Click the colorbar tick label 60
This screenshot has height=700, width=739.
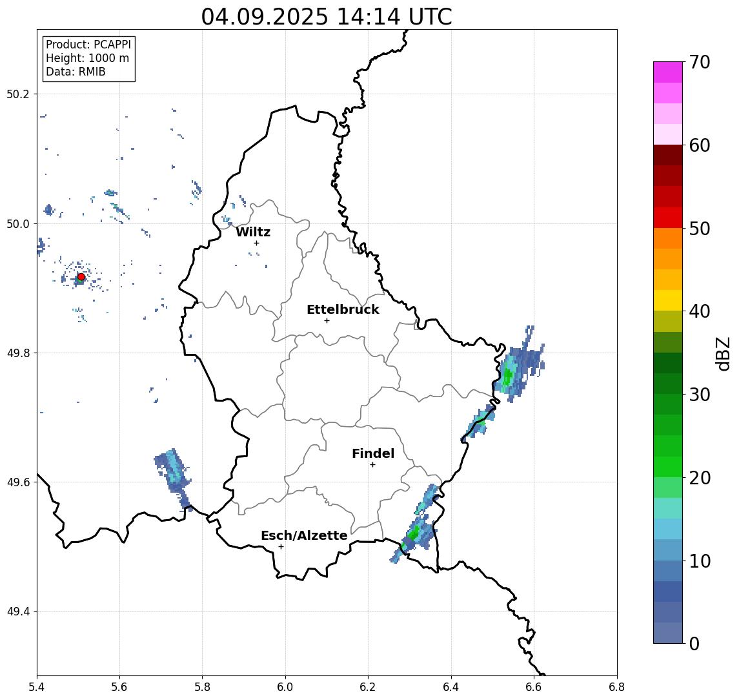[x=700, y=145]
